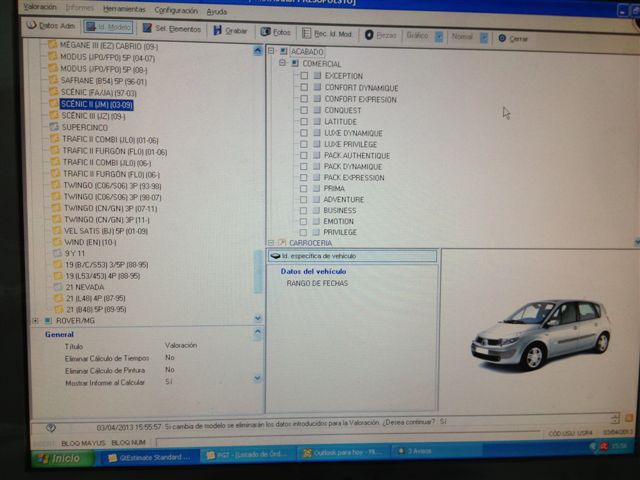Click folder icon of 9 Y 11
Screen dimensions: 640x480
coord(58,253)
